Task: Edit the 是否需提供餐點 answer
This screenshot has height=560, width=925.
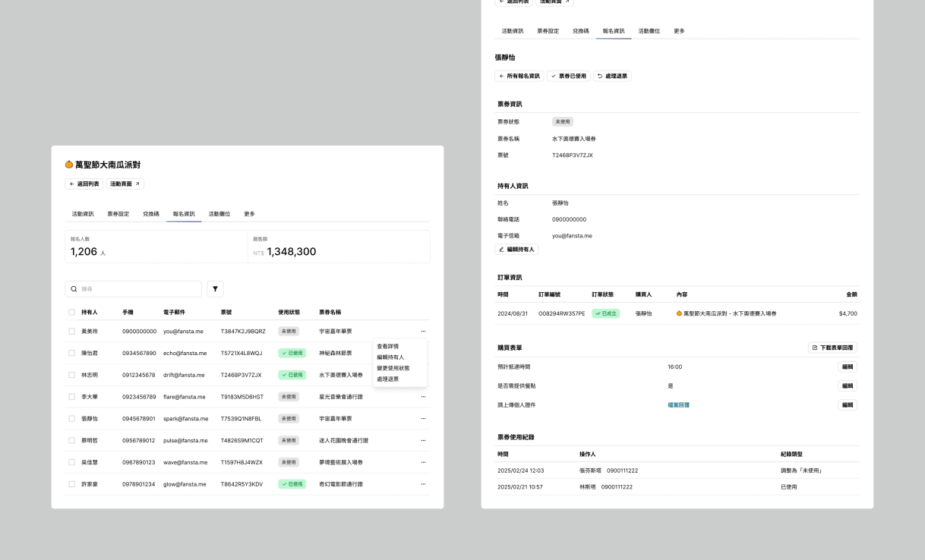Action: 848,385
